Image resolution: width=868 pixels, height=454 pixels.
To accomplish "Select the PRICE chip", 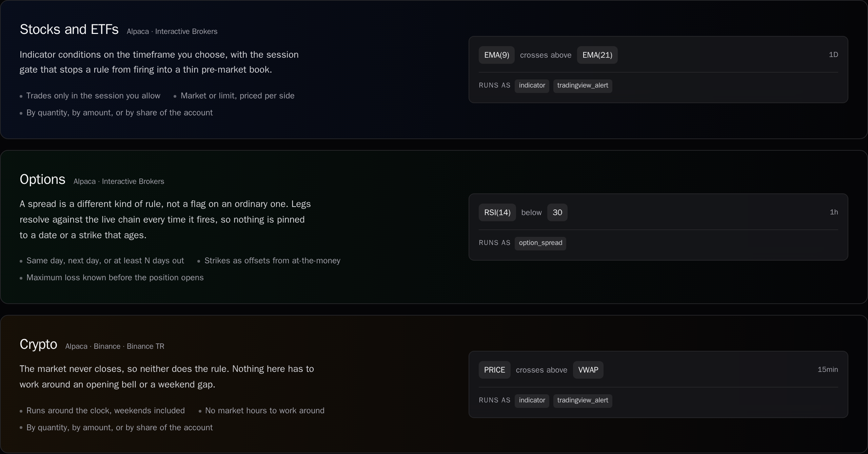I will [495, 370].
